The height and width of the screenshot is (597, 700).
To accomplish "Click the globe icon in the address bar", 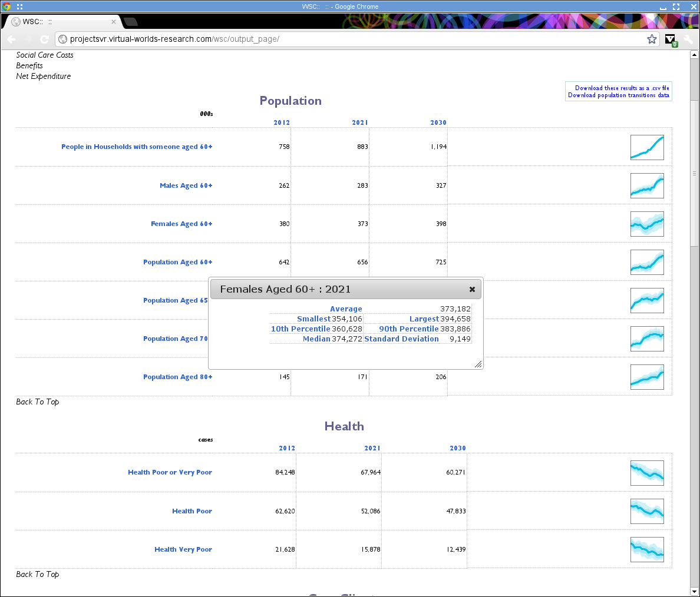I will coord(62,39).
